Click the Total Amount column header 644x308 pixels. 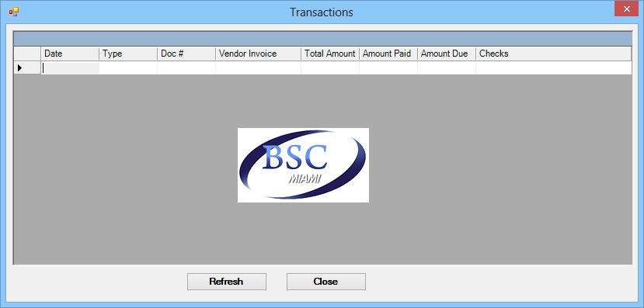pyautogui.click(x=330, y=54)
